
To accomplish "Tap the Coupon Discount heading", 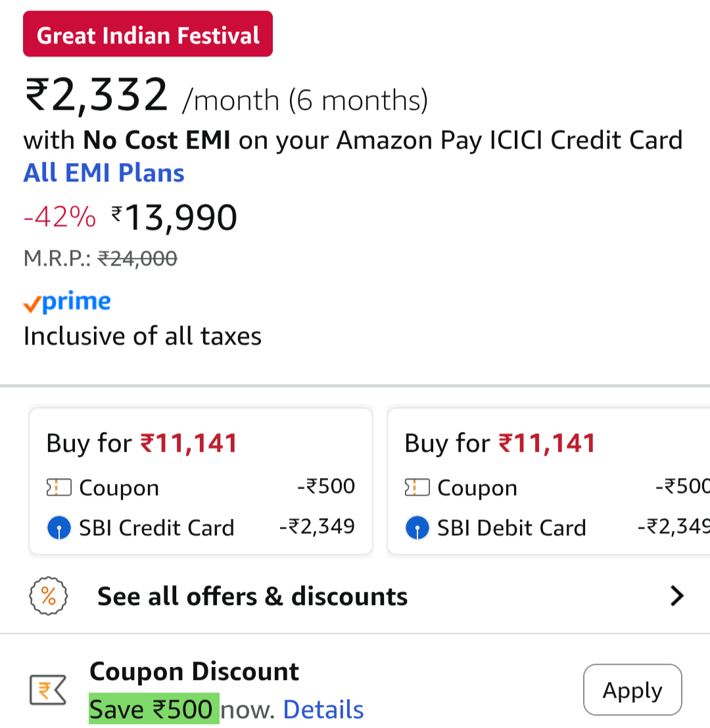I will coord(194,671).
